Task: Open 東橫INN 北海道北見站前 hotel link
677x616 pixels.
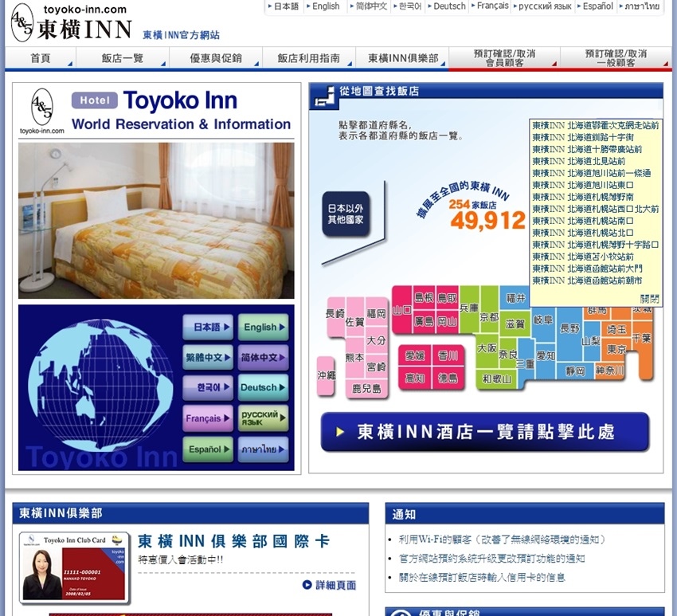Action: click(578, 161)
